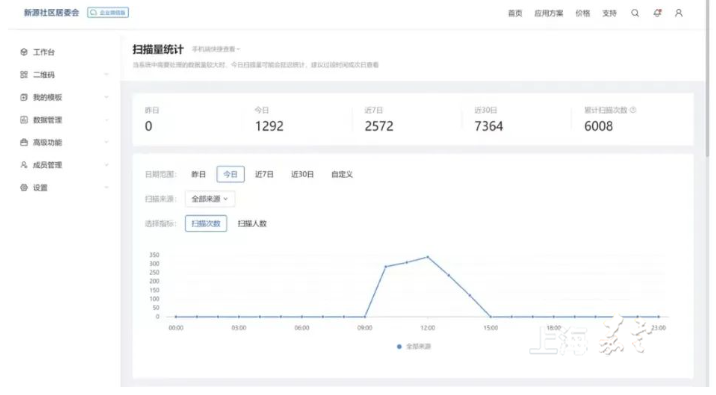Open 应用方案 in top navigation
The image size is (716, 395).
548,13
